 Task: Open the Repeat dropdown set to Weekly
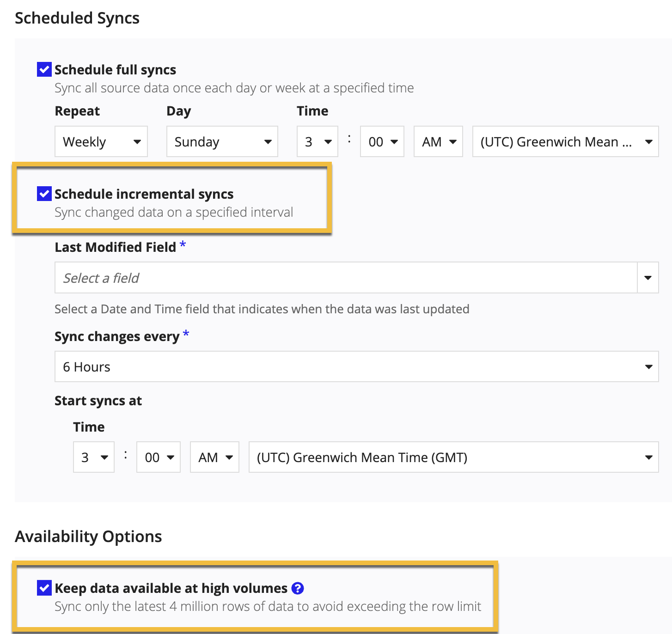101,141
